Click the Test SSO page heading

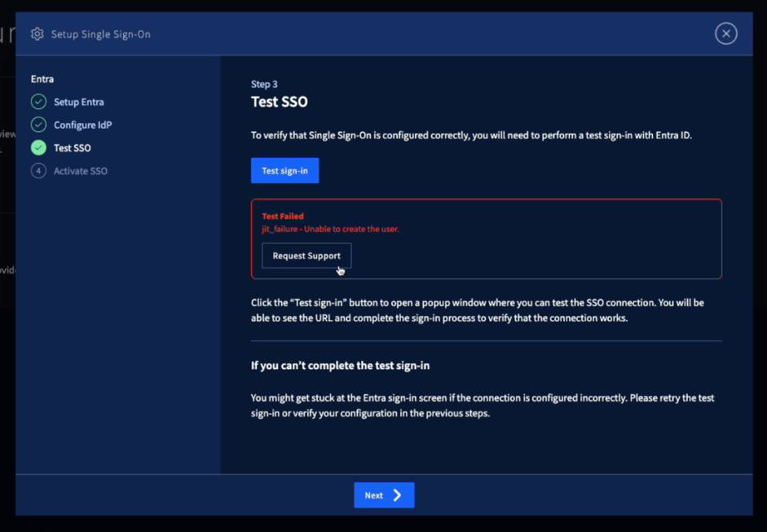pyautogui.click(x=280, y=102)
